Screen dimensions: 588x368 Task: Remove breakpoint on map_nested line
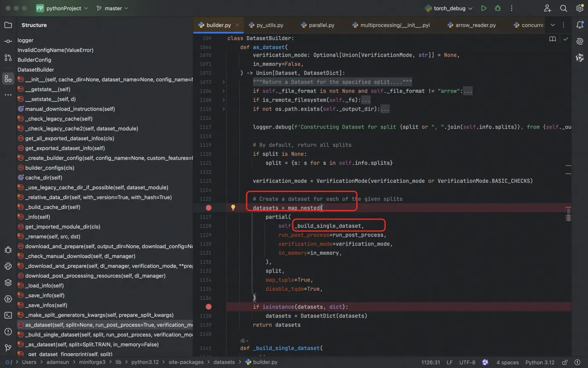coord(209,208)
